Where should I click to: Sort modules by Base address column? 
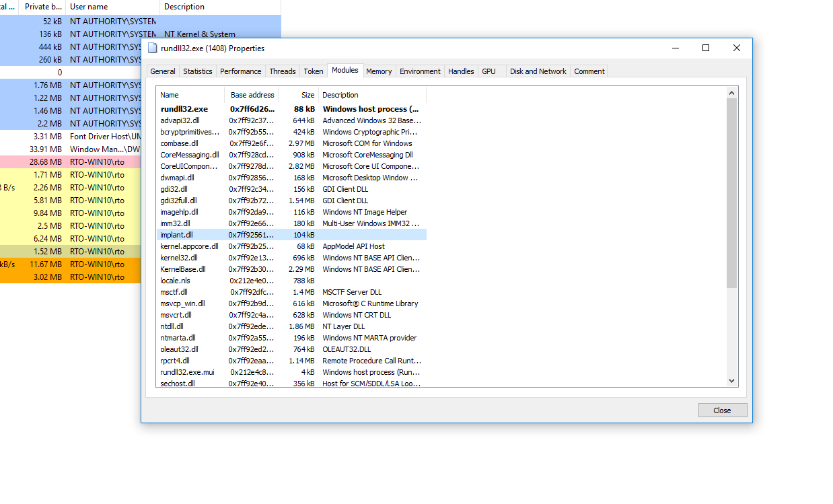click(x=252, y=95)
